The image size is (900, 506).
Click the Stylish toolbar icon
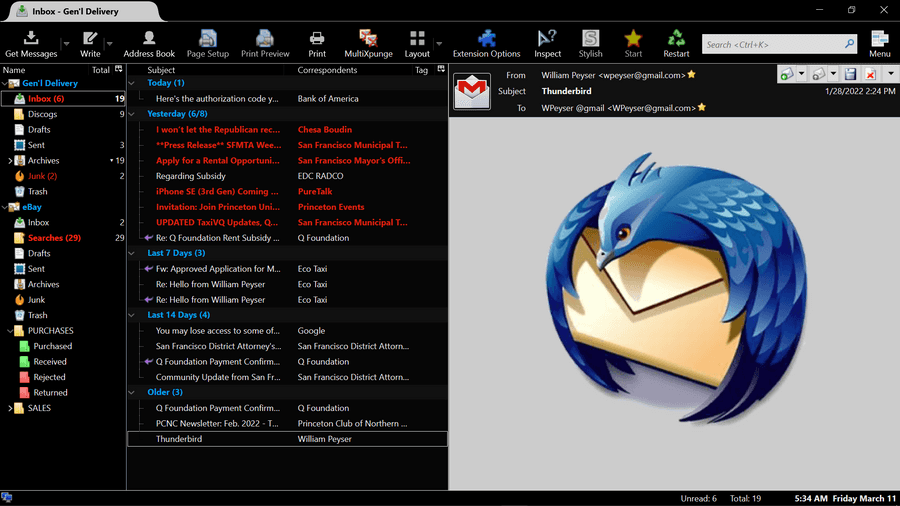591,39
